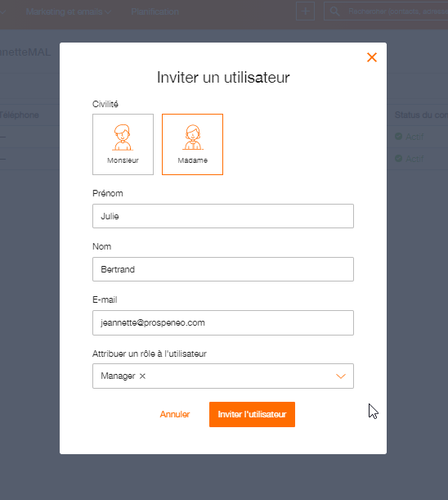Click the Inviter l'utilisateur button
The width and height of the screenshot is (448, 500).
pyautogui.click(x=252, y=414)
